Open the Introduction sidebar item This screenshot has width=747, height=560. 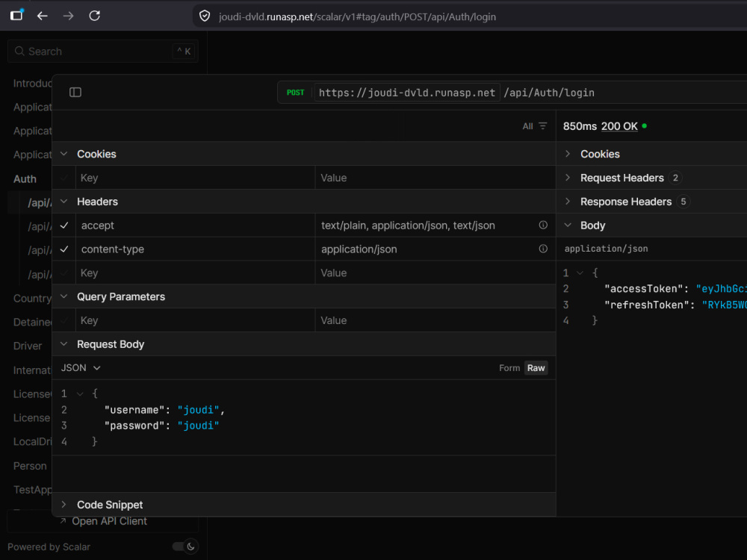click(x=32, y=84)
